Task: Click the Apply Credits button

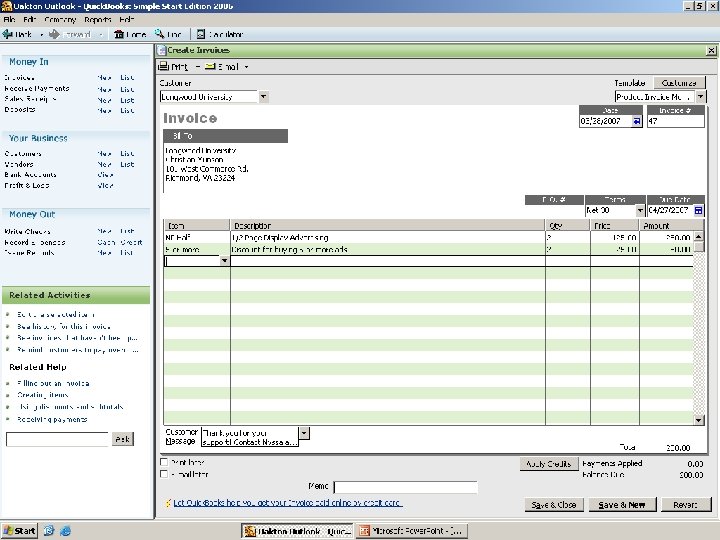Action: click(548, 464)
